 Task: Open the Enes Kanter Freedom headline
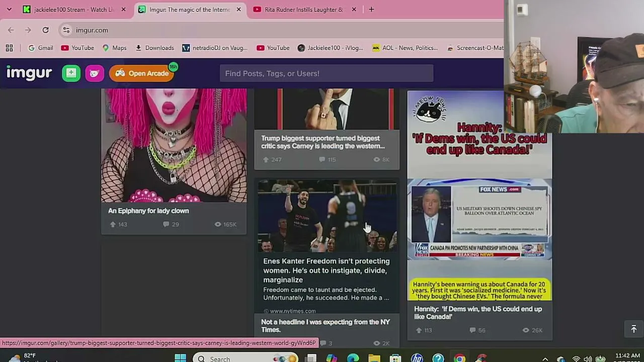[x=327, y=270]
